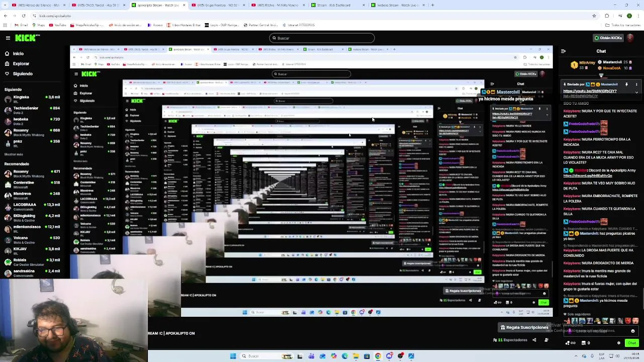Go to Inicio in the sidebar
Viewport: 644px width, 362px height.
(x=18, y=54)
